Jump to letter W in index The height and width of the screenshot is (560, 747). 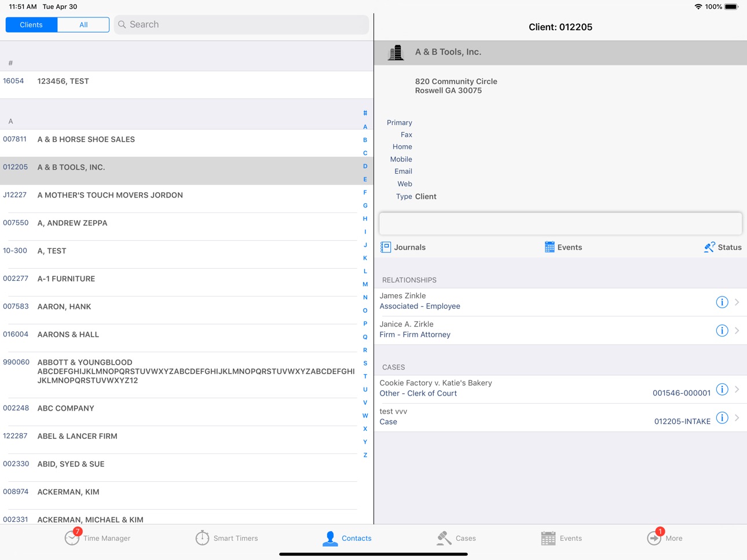365,416
